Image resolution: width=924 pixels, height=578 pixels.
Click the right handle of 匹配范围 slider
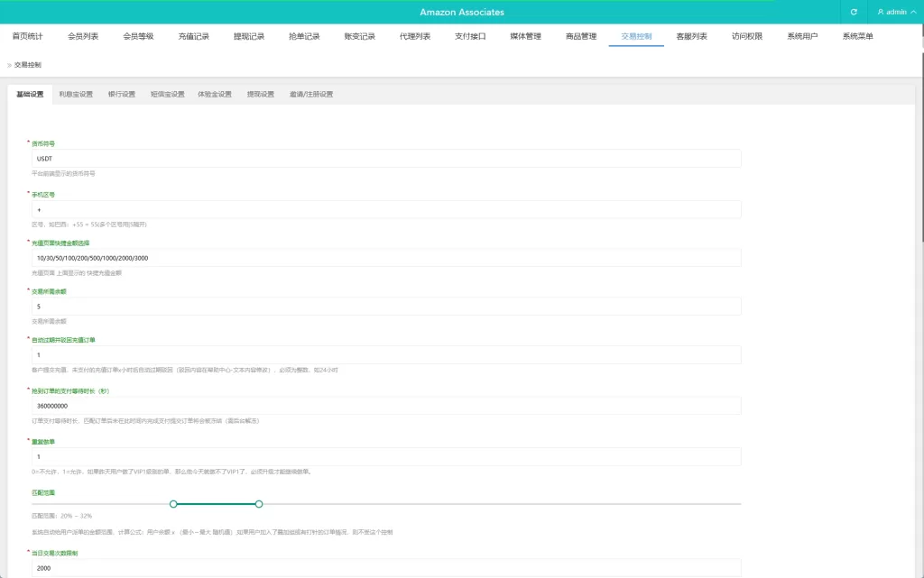[259, 503]
